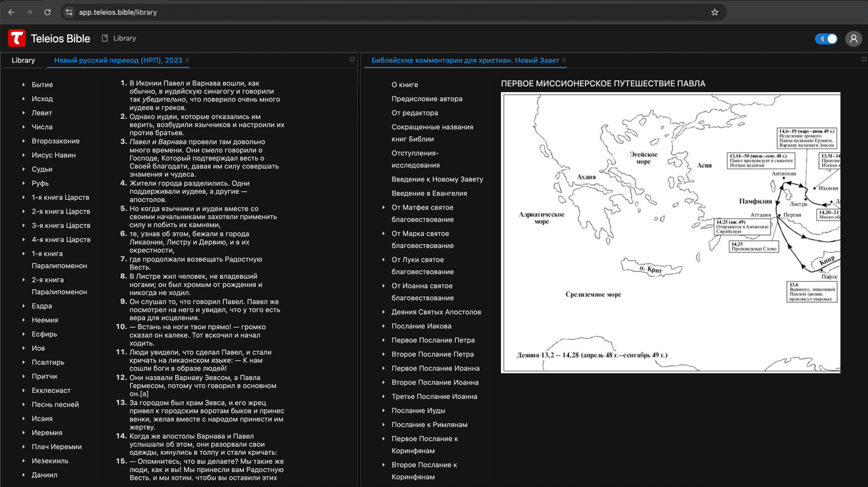
Task: Switch to the Library tab
Action: coord(23,60)
